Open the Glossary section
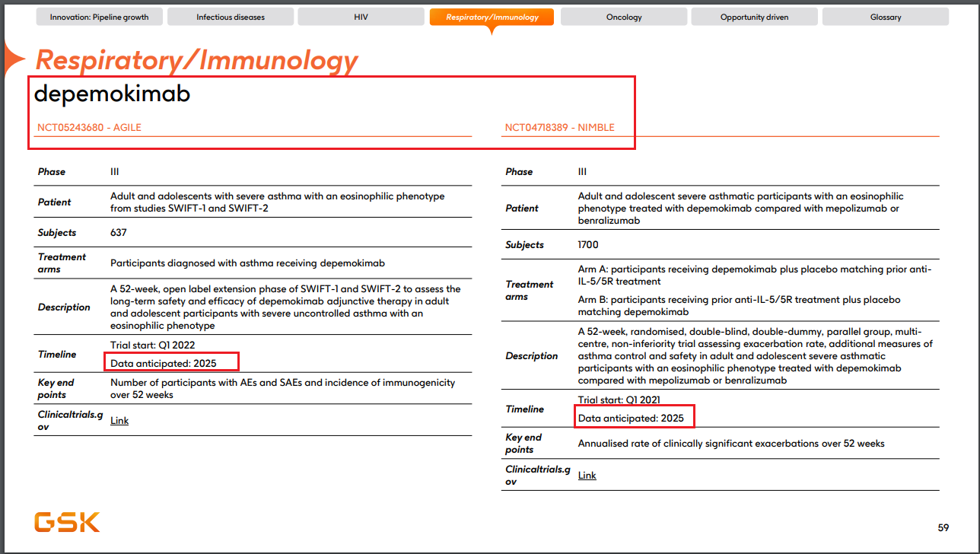The width and height of the screenshot is (980, 554). point(885,16)
